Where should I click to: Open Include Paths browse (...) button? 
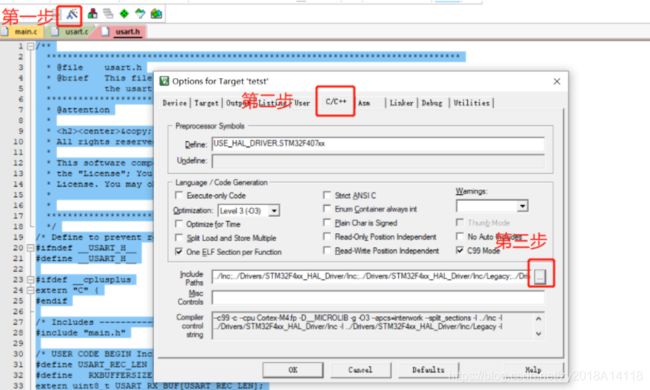[540, 276]
